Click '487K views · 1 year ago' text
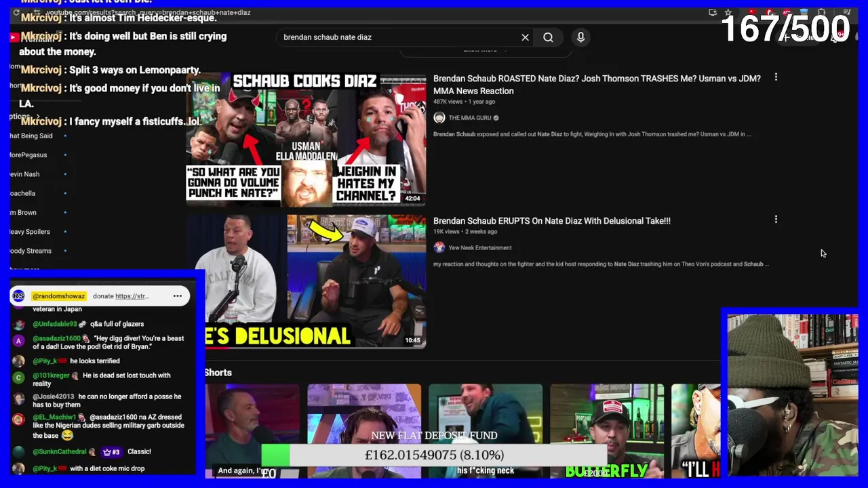 tap(464, 102)
